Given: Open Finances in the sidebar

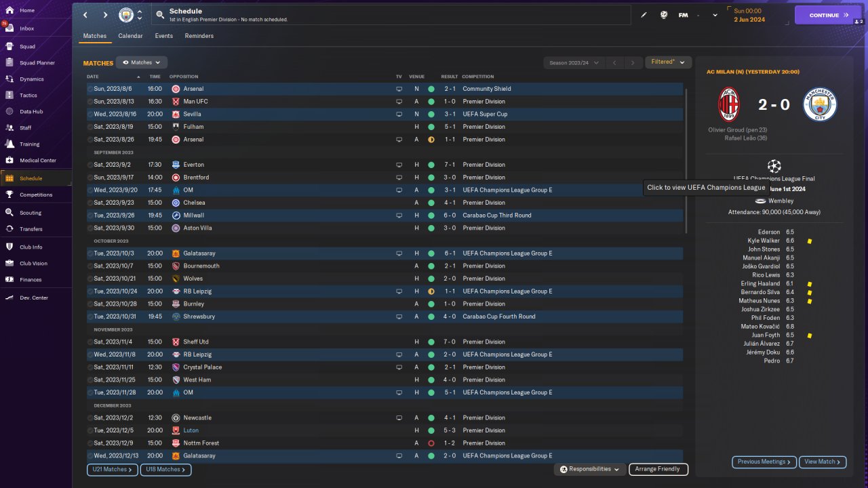Looking at the screenshot, I should [x=30, y=280].
